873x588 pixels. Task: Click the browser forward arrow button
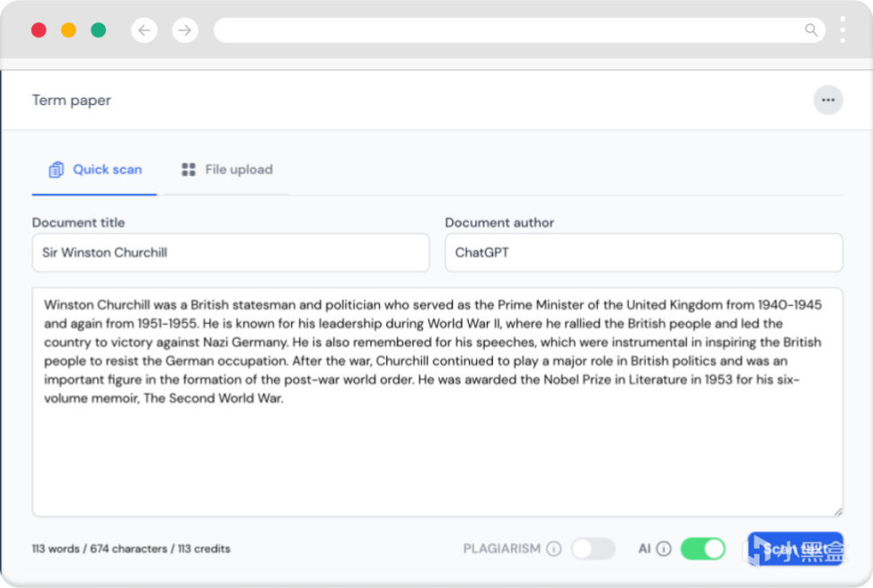[184, 31]
